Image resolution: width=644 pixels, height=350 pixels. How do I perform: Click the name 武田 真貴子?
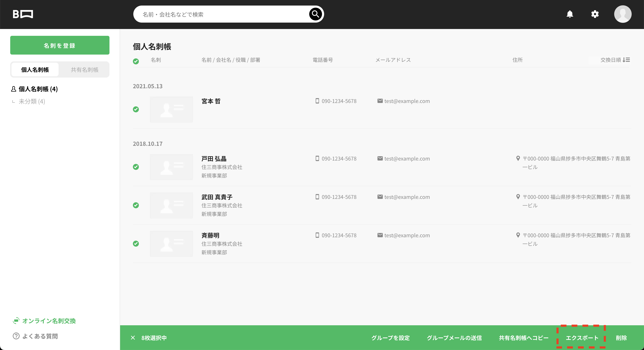[x=217, y=197]
